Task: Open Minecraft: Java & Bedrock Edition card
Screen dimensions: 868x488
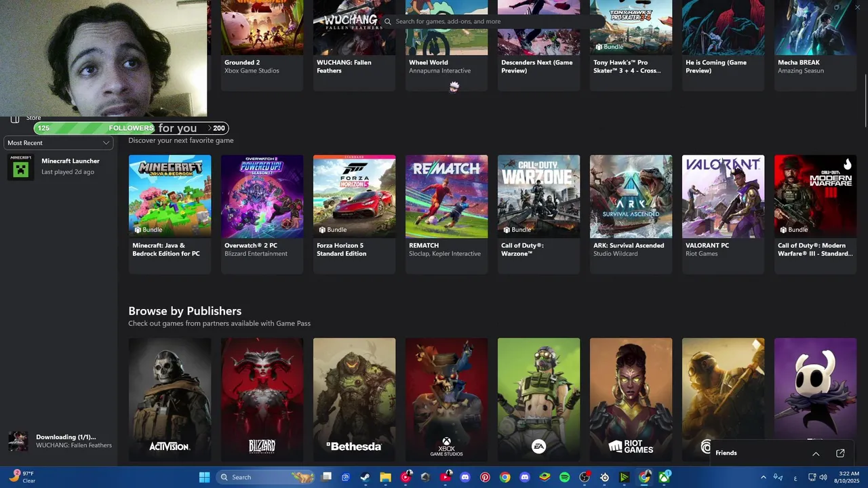Action: pyautogui.click(x=170, y=213)
